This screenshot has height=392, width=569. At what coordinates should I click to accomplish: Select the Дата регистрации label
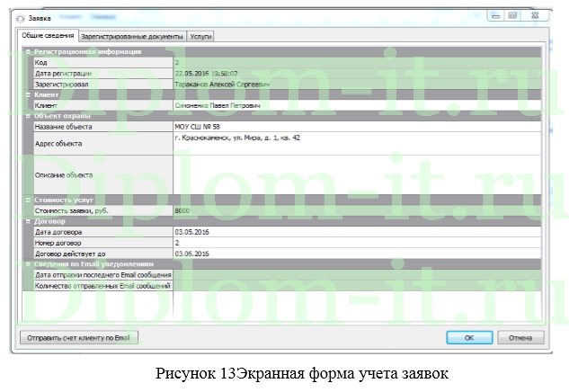coord(103,74)
